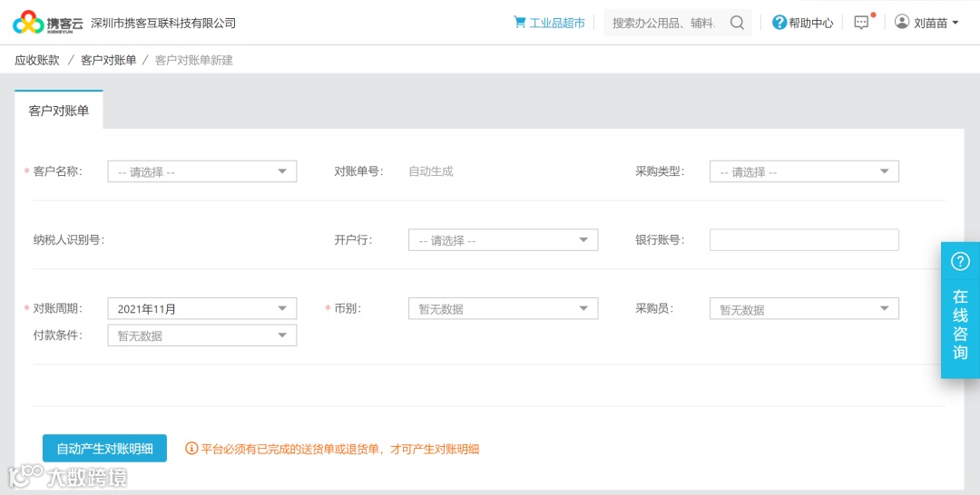Open the 对账周期 2021年11月 dropdown
This screenshot has width=980, height=495.
point(201,308)
